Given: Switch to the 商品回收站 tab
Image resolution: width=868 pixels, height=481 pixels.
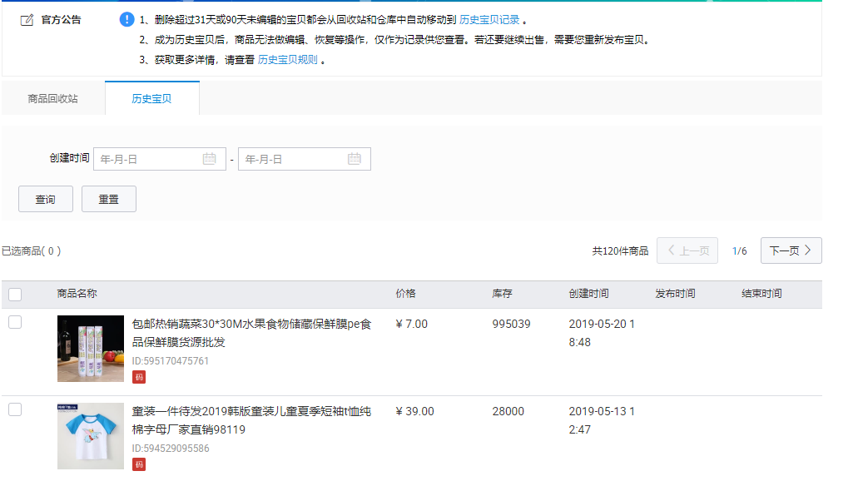Looking at the screenshot, I should [52, 98].
